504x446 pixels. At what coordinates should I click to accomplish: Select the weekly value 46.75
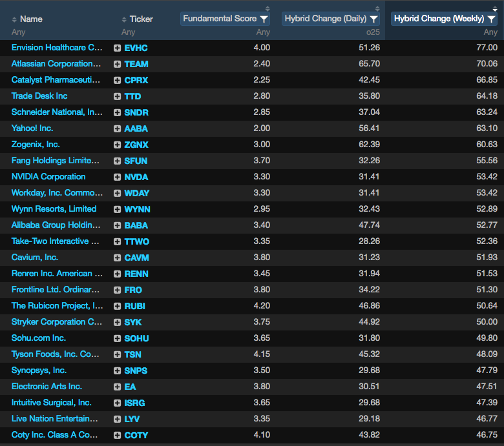pyautogui.click(x=487, y=435)
